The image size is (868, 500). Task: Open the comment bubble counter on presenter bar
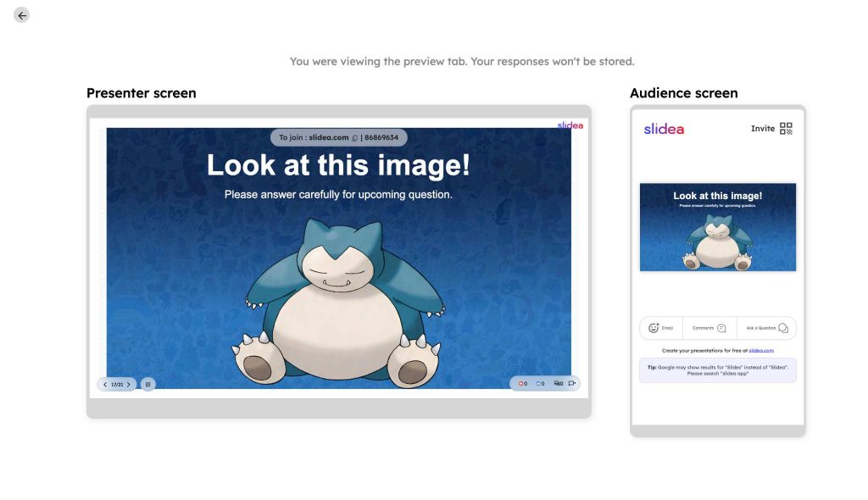540,383
